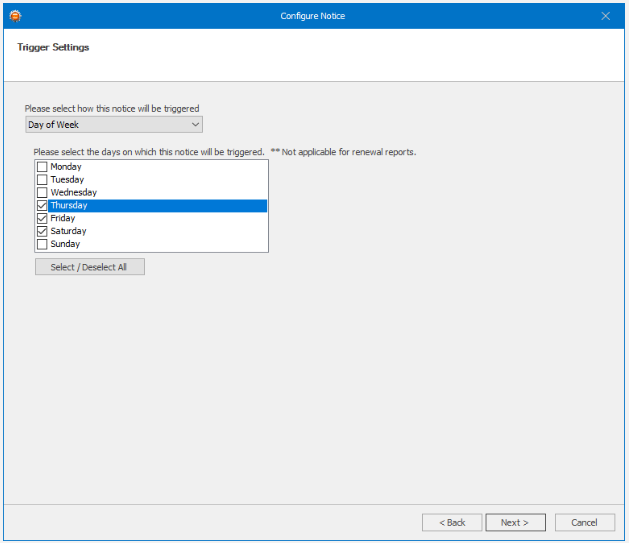Screen dimensions: 629x543
Task: Select the Friday row label
Action: coord(63,218)
